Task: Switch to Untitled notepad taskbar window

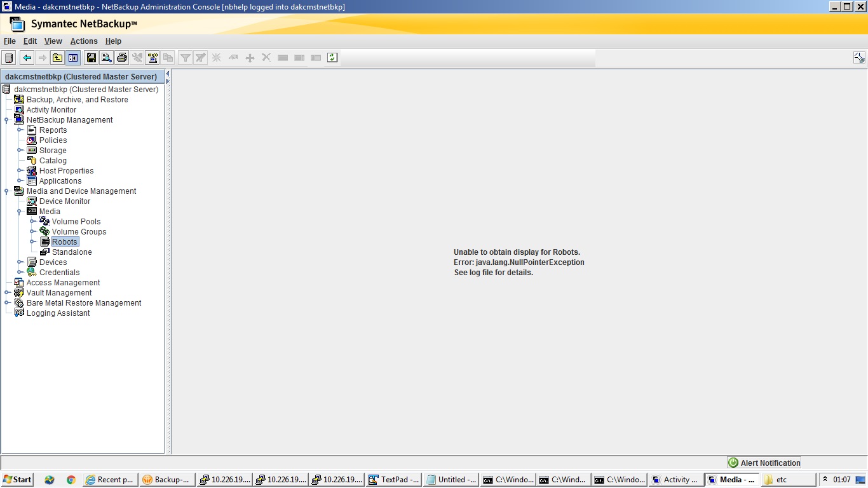Action: tap(451, 480)
